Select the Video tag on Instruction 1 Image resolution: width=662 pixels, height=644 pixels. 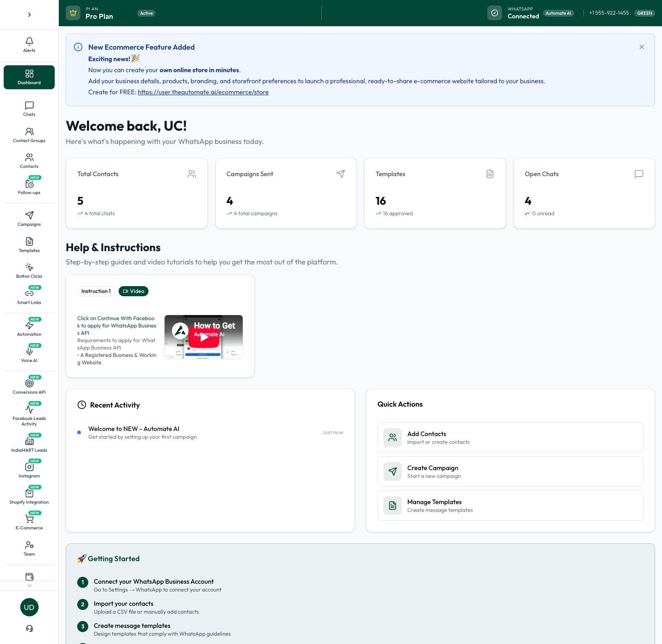(x=133, y=291)
